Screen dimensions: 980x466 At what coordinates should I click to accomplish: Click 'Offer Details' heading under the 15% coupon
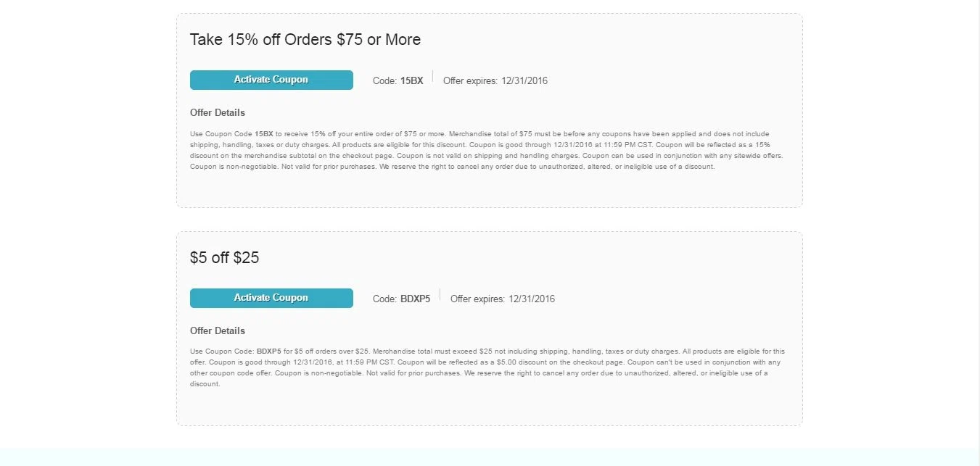coord(218,113)
